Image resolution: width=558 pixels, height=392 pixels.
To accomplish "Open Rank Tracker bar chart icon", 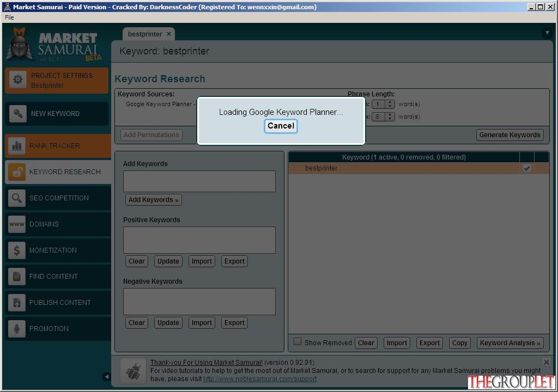I will tap(16, 145).
